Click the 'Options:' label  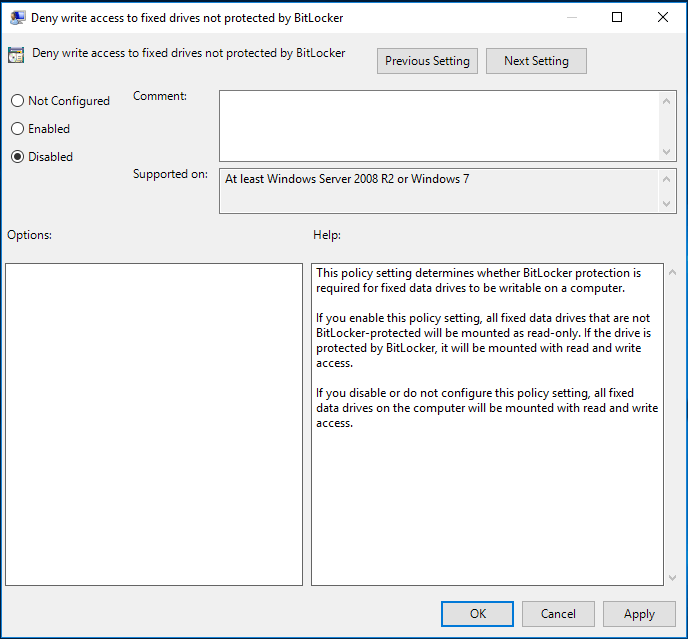pyautogui.click(x=29, y=235)
